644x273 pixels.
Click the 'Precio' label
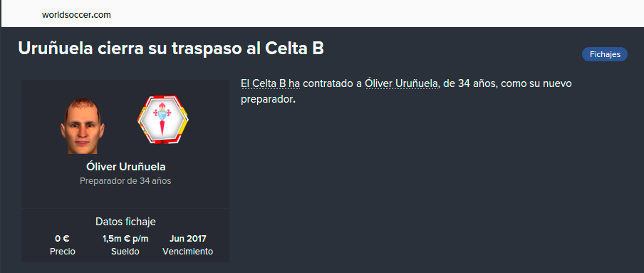63,252
